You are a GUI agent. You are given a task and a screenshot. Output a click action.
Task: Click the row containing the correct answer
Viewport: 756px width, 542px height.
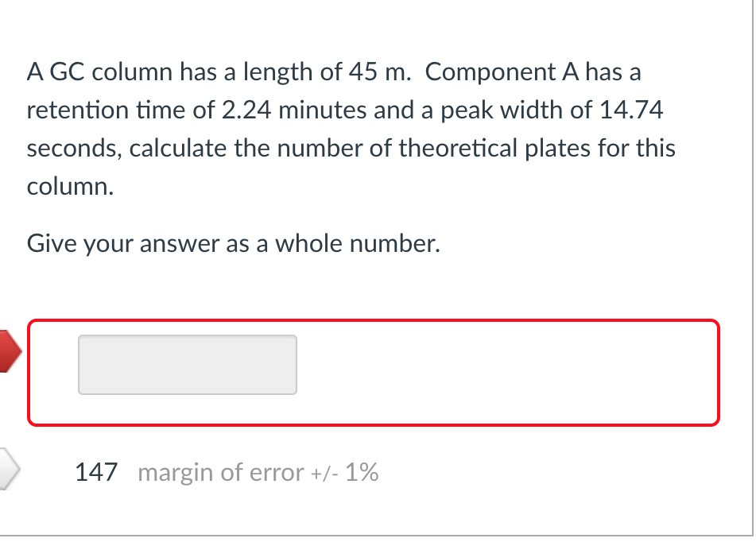click(x=227, y=471)
